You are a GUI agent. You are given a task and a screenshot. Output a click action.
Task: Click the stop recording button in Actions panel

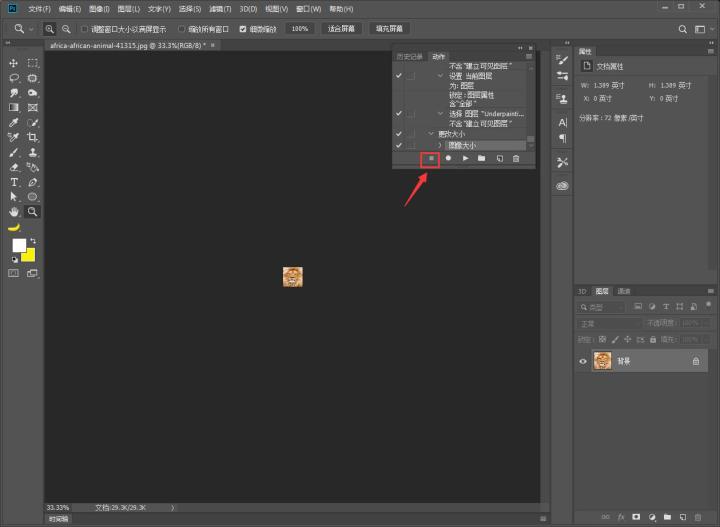[x=431, y=158]
